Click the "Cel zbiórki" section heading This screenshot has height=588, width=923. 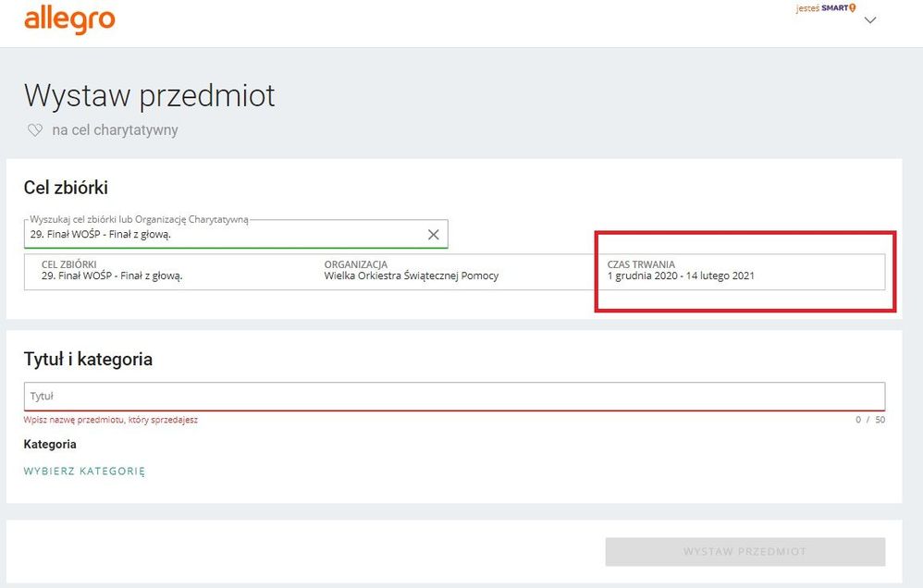coord(66,188)
